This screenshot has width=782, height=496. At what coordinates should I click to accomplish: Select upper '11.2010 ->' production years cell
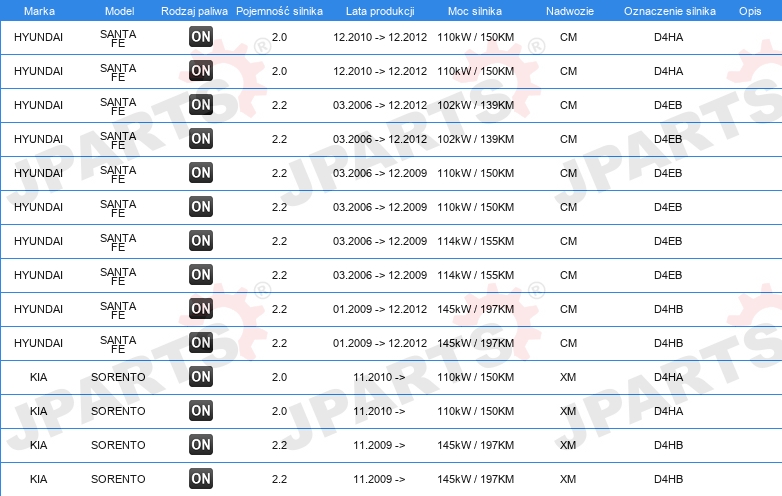(379, 377)
